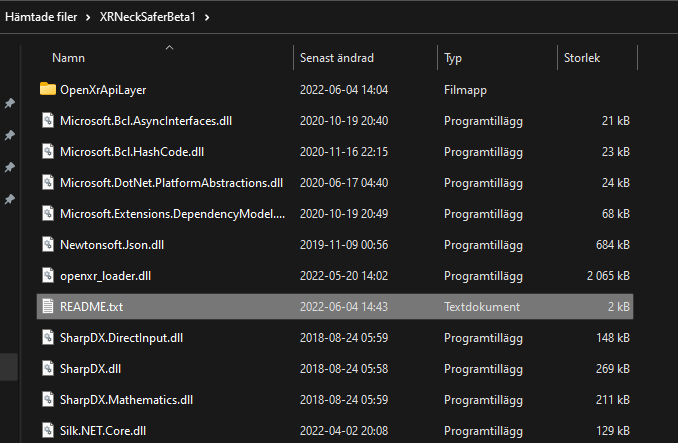Select the Microsoft.DotNet.PlatformAbstractions.dll file name
Image resolution: width=678 pixels, height=443 pixels.
[171, 183]
